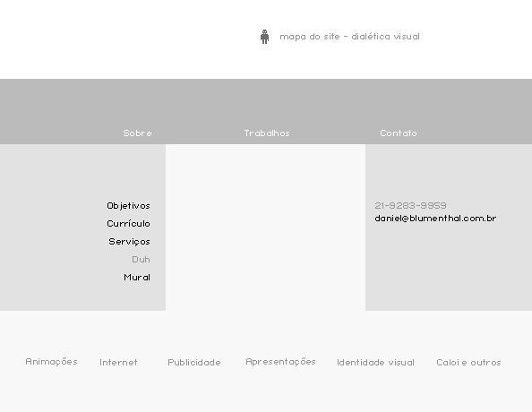This screenshot has width=532, height=412.
Task: Click the phone number 21-9283-9959
Action: point(410,206)
